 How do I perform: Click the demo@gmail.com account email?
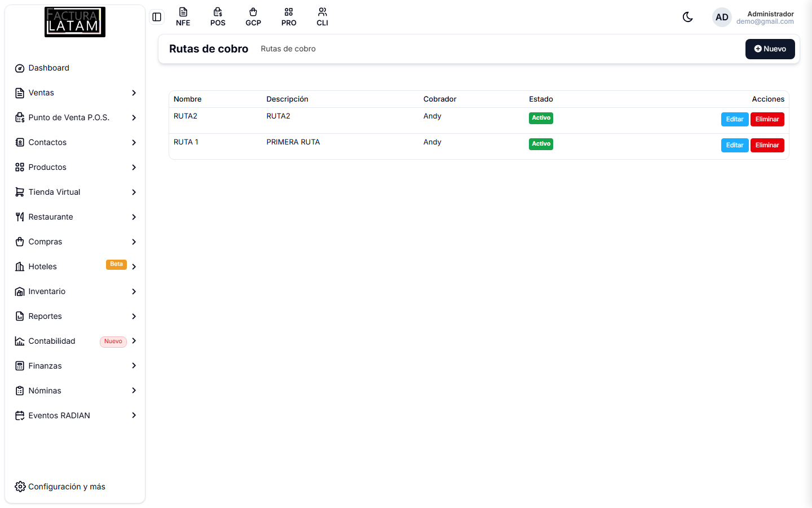[x=765, y=21]
